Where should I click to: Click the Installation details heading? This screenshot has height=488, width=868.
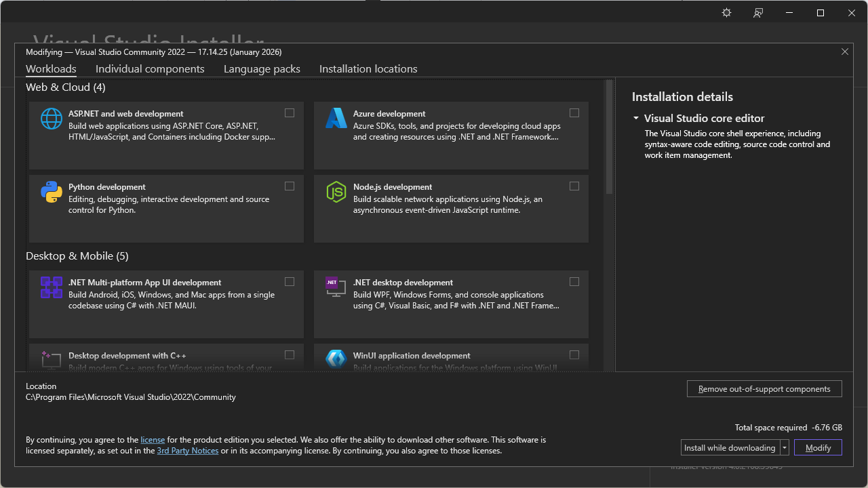tap(682, 97)
